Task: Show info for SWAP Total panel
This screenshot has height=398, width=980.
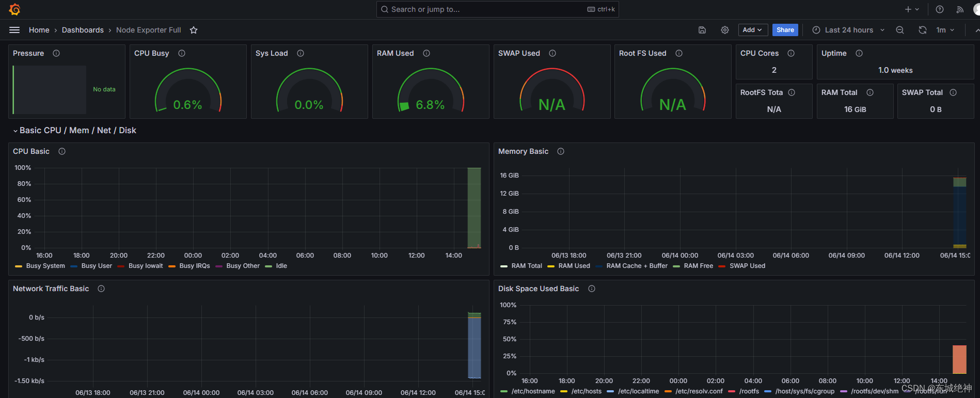Action: point(953,92)
